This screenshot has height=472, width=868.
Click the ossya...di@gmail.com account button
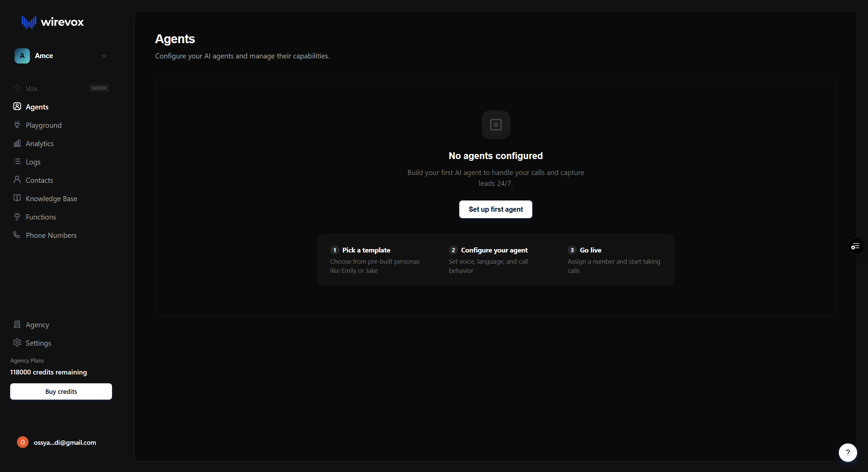(61, 442)
